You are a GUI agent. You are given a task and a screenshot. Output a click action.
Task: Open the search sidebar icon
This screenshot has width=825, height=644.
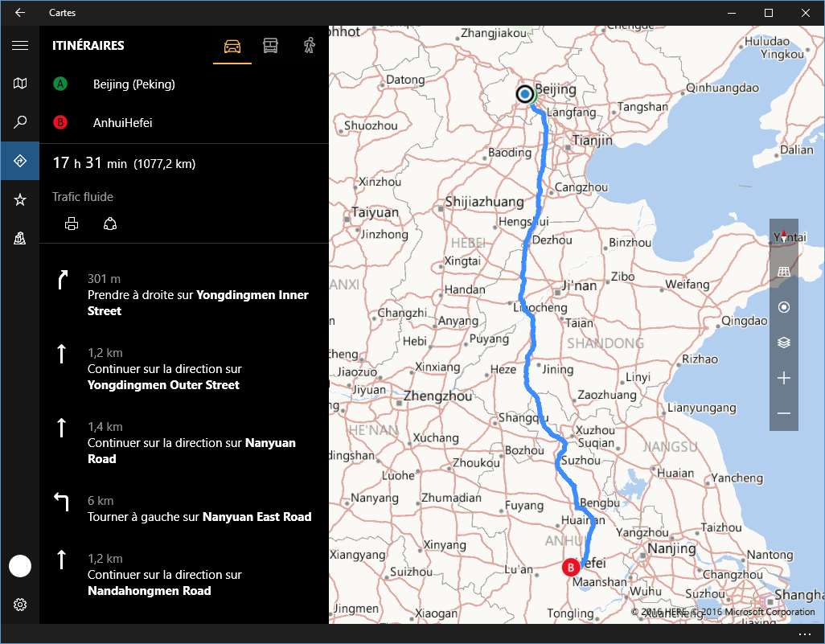[x=20, y=122]
